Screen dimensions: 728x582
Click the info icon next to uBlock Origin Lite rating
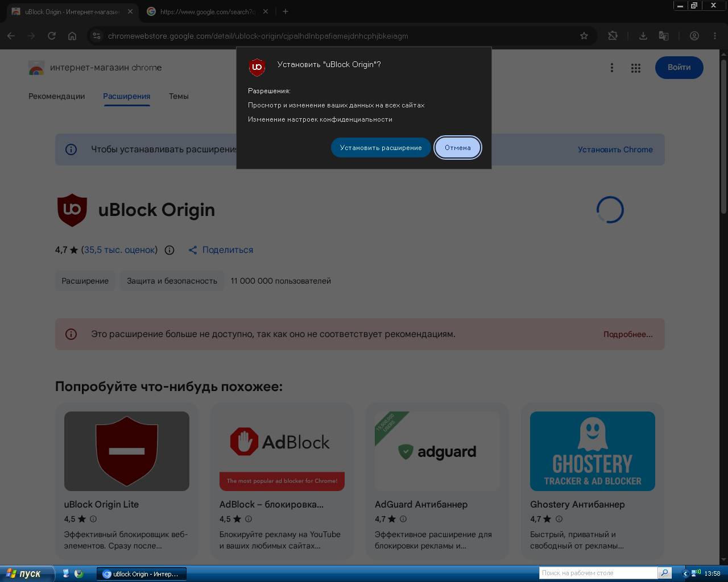[93, 519]
